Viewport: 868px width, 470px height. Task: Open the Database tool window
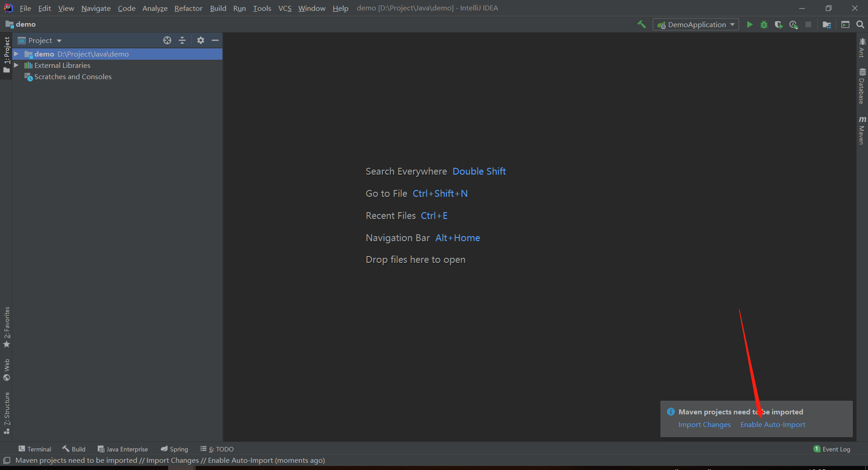862,86
